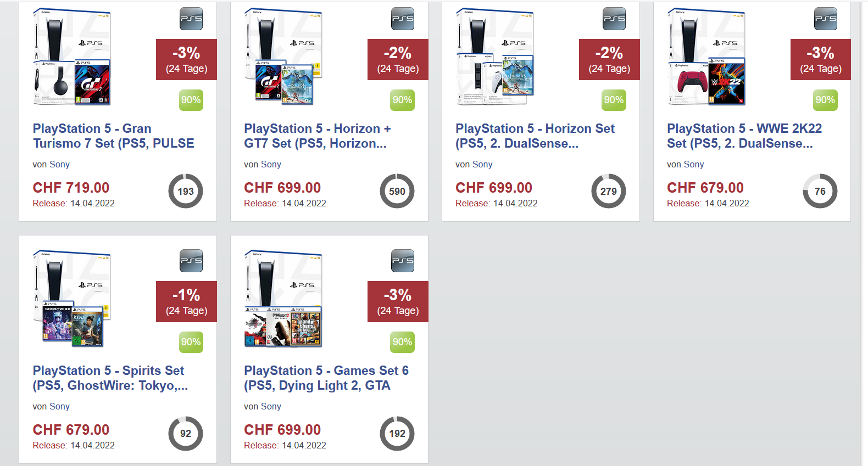Click the 279 counter circle on Horizon Set

click(609, 191)
